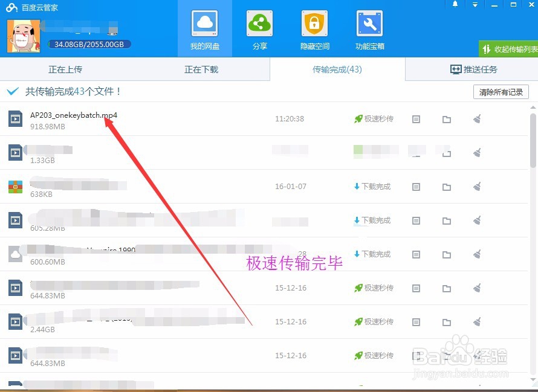Viewport: 538px width, 392px height.
Task: Open the 638KB file via document icon
Action: [416, 187]
